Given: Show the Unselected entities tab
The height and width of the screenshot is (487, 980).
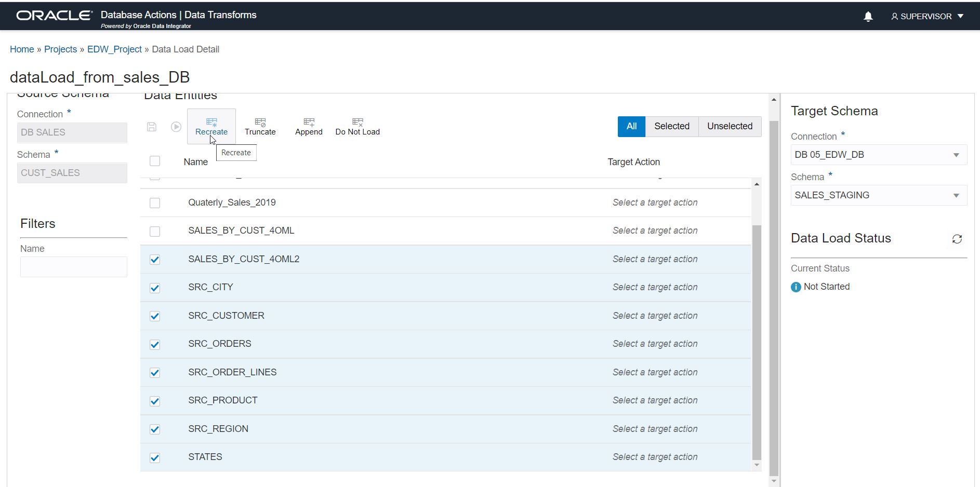Looking at the screenshot, I should pos(730,126).
